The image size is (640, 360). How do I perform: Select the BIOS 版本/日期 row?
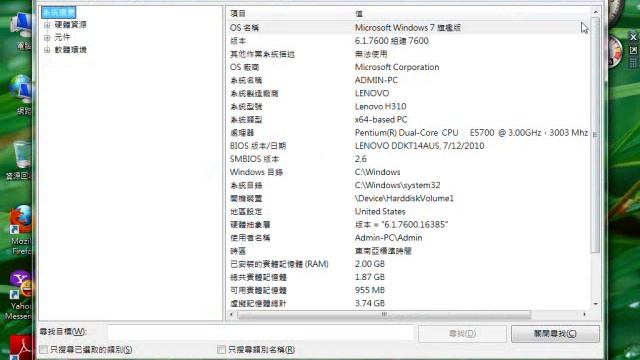(408, 146)
